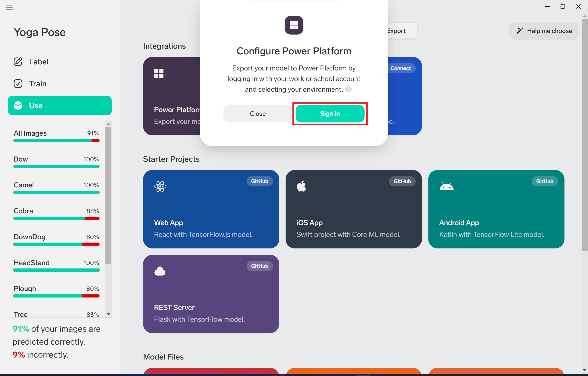
Task: Open the Train section
Action: coord(60,84)
